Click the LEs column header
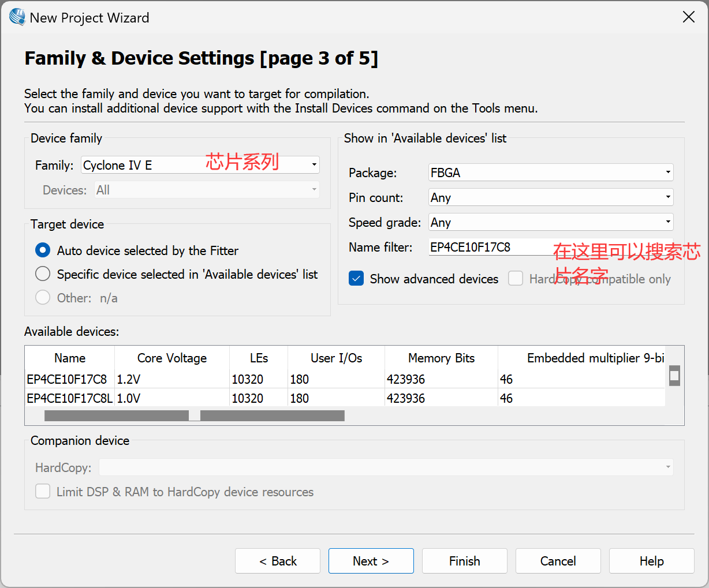Screen dimensions: 709x588 tap(259, 358)
